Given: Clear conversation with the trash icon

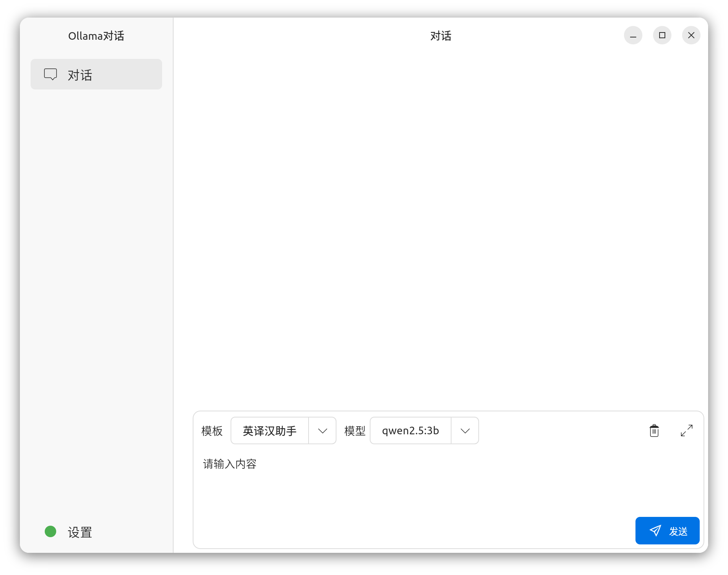Looking at the screenshot, I should point(654,431).
